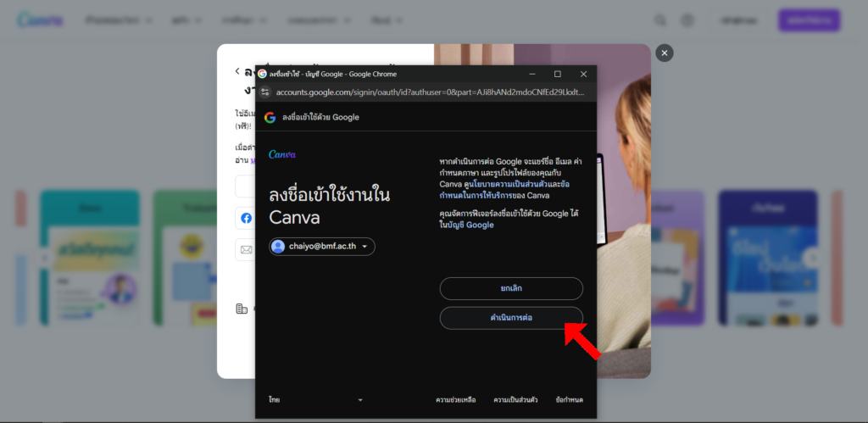
Task: Click the ดำเนินการต่อ continue button
Action: point(511,318)
